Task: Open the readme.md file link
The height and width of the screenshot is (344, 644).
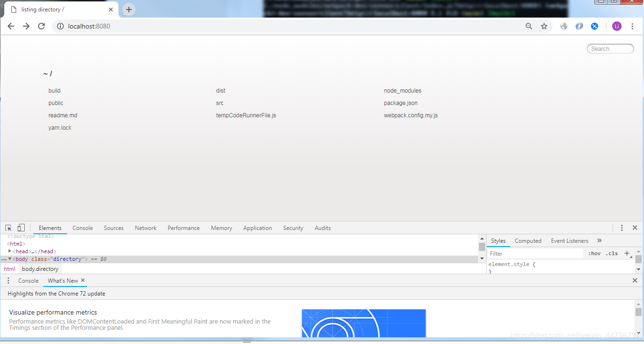Action: tap(63, 115)
